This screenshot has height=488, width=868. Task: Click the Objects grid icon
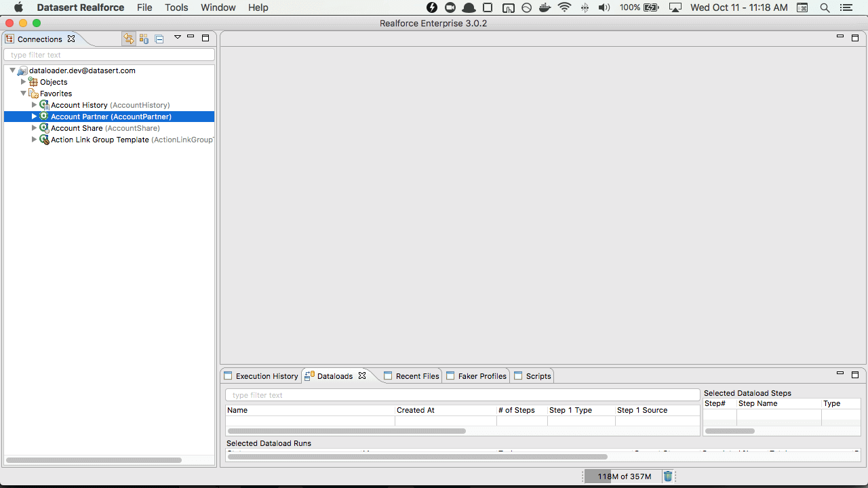click(33, 82)
